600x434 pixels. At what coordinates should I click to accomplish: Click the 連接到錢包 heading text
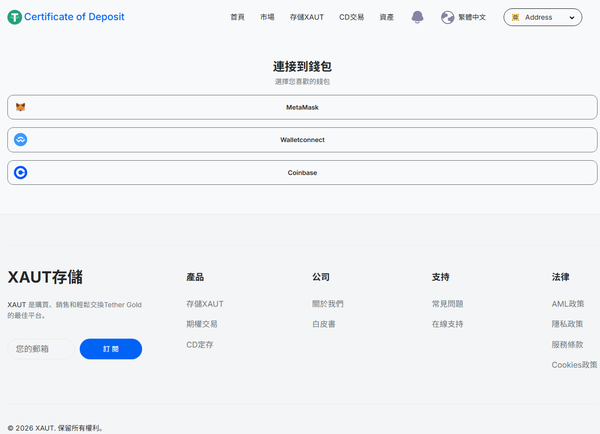coord(302,67)
